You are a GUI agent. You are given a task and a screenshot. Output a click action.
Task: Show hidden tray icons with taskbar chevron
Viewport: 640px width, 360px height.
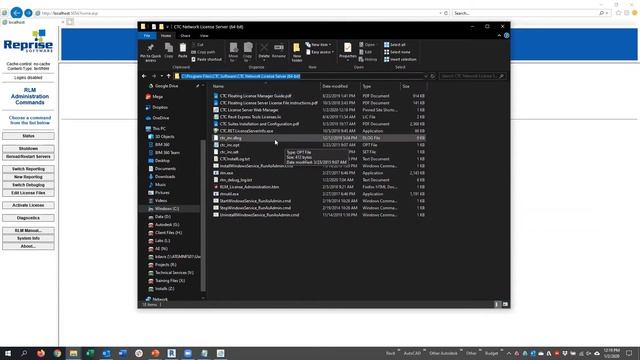tap(509, 353)
